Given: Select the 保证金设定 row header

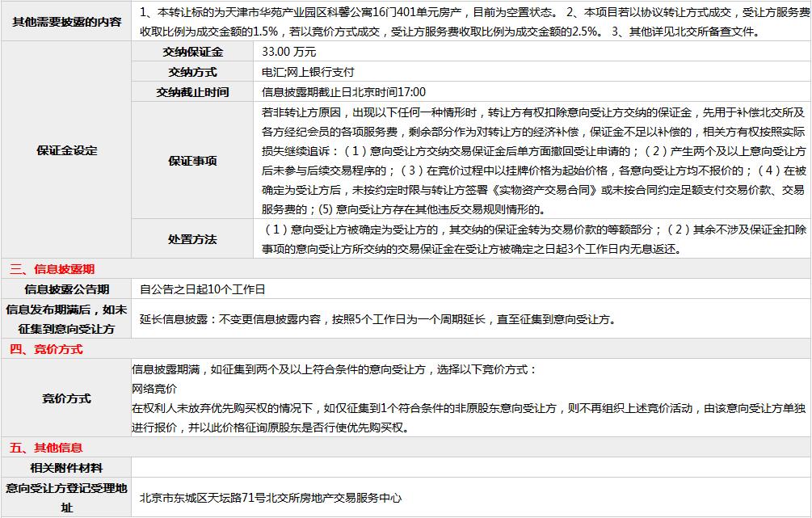Looking at the screenshot, I should pos(67,150).
